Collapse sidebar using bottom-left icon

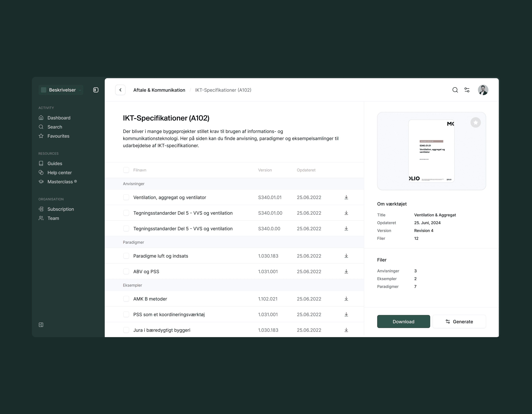click(41, 325)
